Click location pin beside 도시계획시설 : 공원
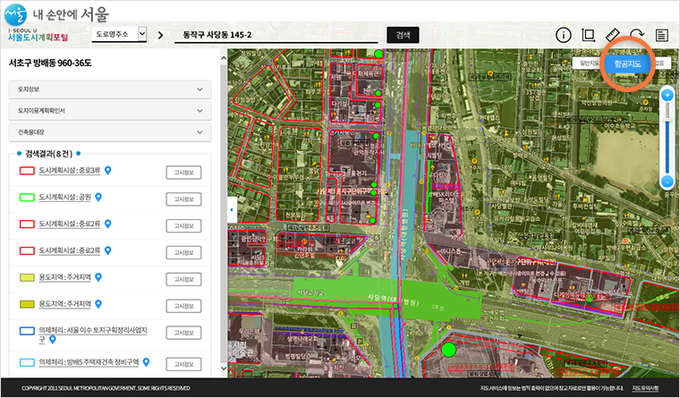Image resolution: width=680 pixels, height=398 pixels. click(x=98, y=197)
